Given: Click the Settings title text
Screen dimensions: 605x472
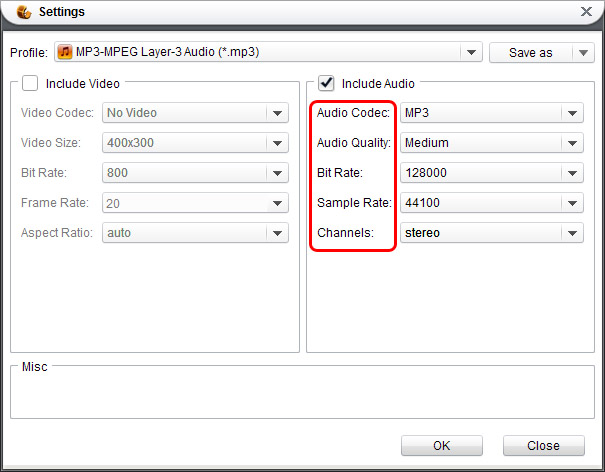Looking at the screenshot, I should pyautogui.click(x=62, y=12).
